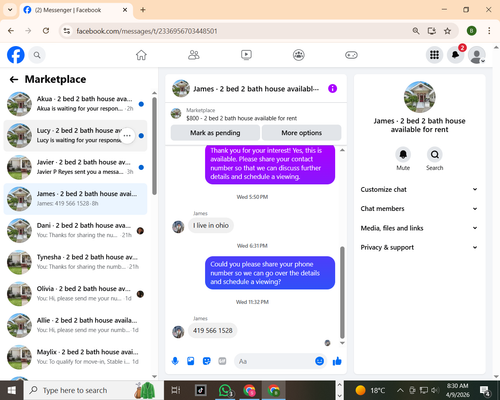Open Chrome three-dot menu
This screenshot has width=500, height=400.
click(x=489, y=31)
